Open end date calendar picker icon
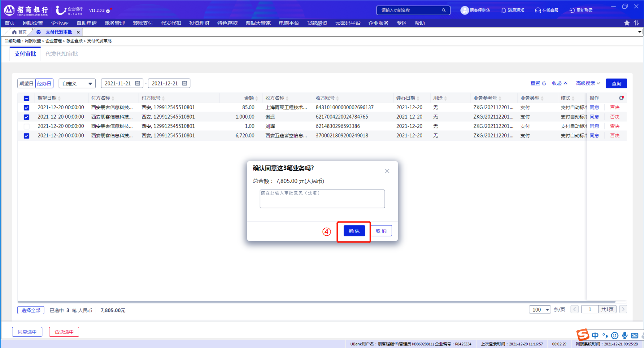The image size is (644, 348). pyautogui.click(x=184, y=83)
